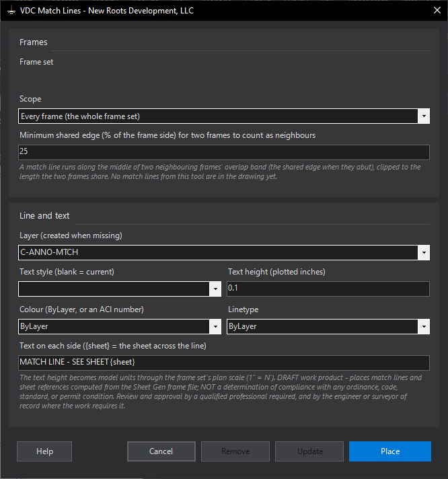This screenshot has height=479, width=448.
Task: Click the Update button
Action: tap(309, 451)
